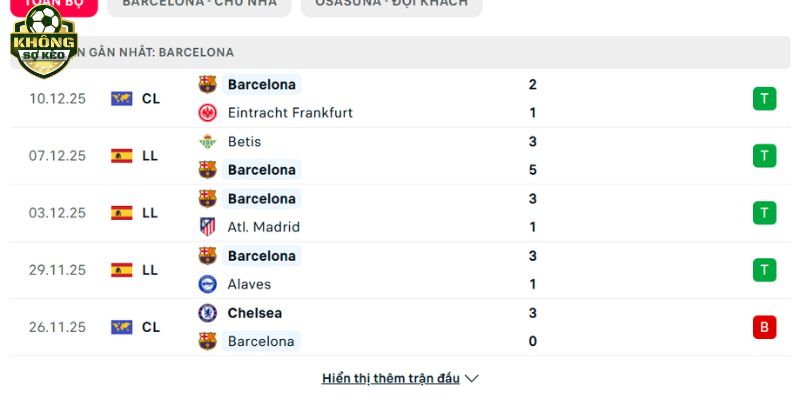Click the Khong So Keo site logo

43,42
